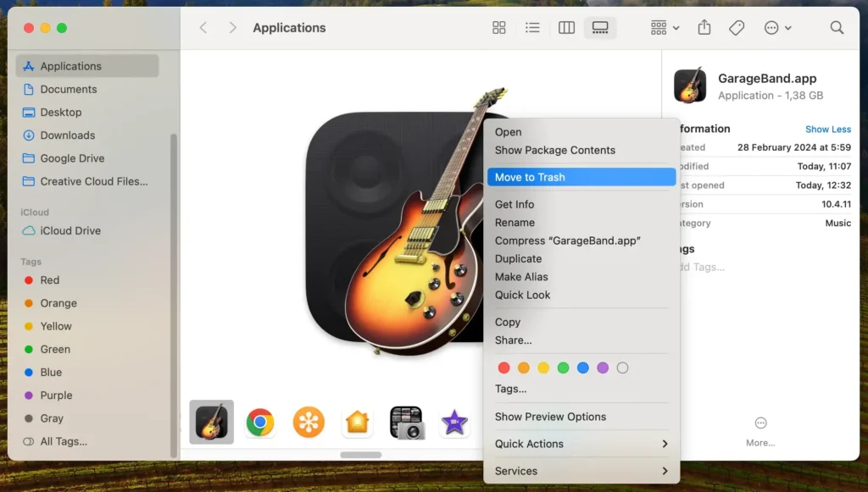The image size is (868, 492).
Task: Click the sidebar vertical scrollbar
Action: tap(174, 296)
